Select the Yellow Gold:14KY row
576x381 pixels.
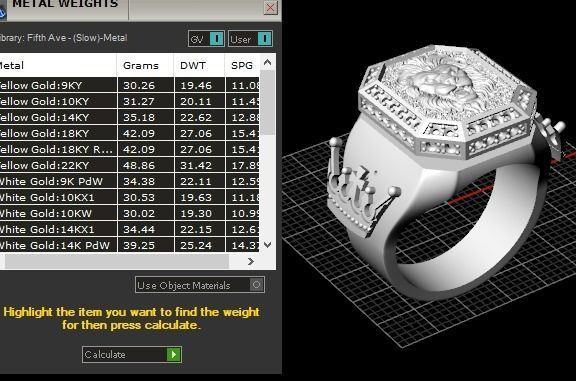click(129, 117)
